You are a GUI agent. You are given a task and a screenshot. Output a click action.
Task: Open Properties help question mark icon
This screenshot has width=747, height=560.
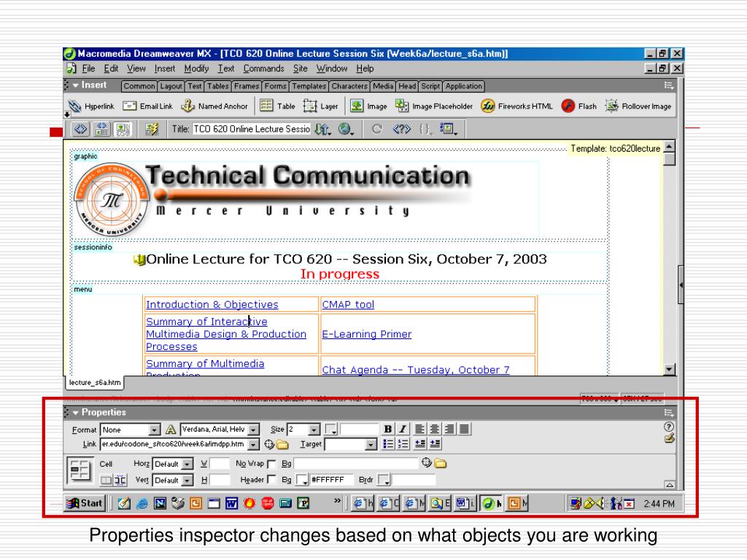coord(669,427)
